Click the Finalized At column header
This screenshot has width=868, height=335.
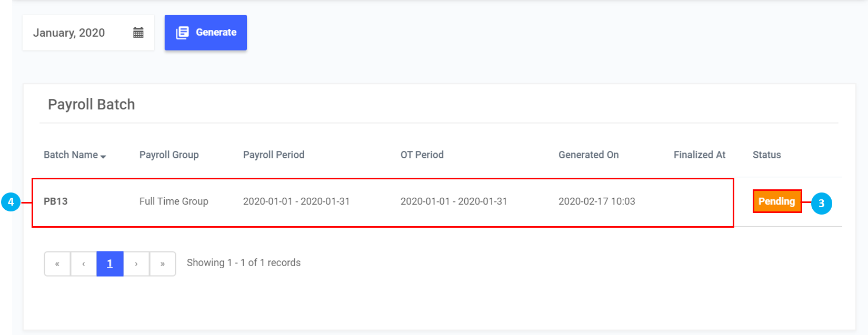[700, 155]
